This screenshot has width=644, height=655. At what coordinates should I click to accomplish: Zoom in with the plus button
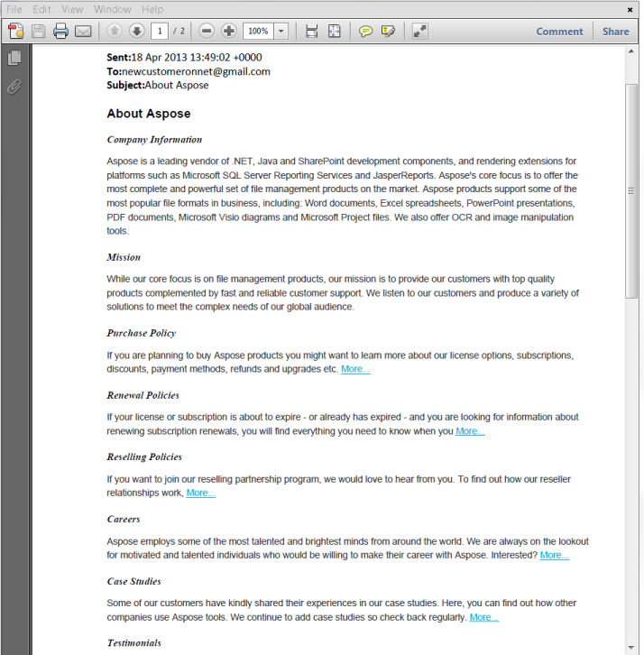point(228,31)
